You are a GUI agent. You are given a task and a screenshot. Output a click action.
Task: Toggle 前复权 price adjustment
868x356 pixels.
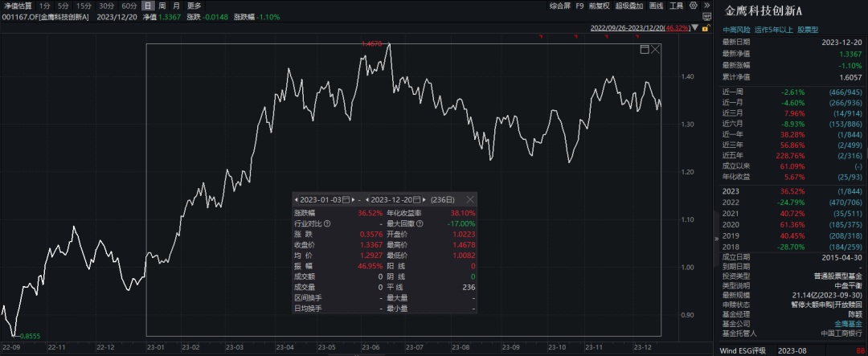tap(599, 6)
